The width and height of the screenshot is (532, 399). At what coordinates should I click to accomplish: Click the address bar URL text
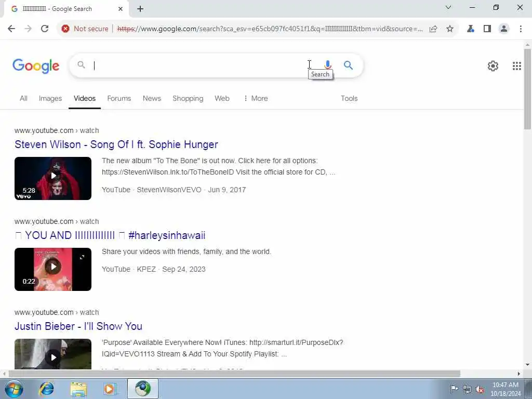coord(270,29)
